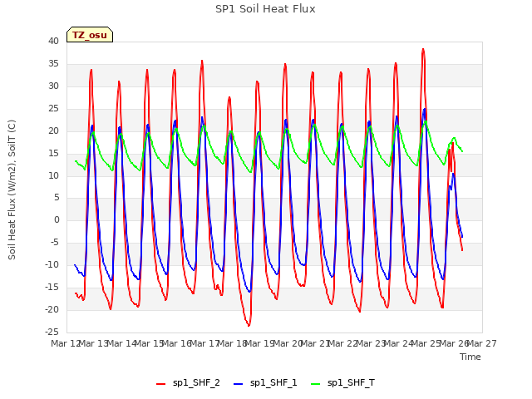Click the Mar 27 x-axis tick label
The image size is (532, 399).
click(x=482, y=343)
